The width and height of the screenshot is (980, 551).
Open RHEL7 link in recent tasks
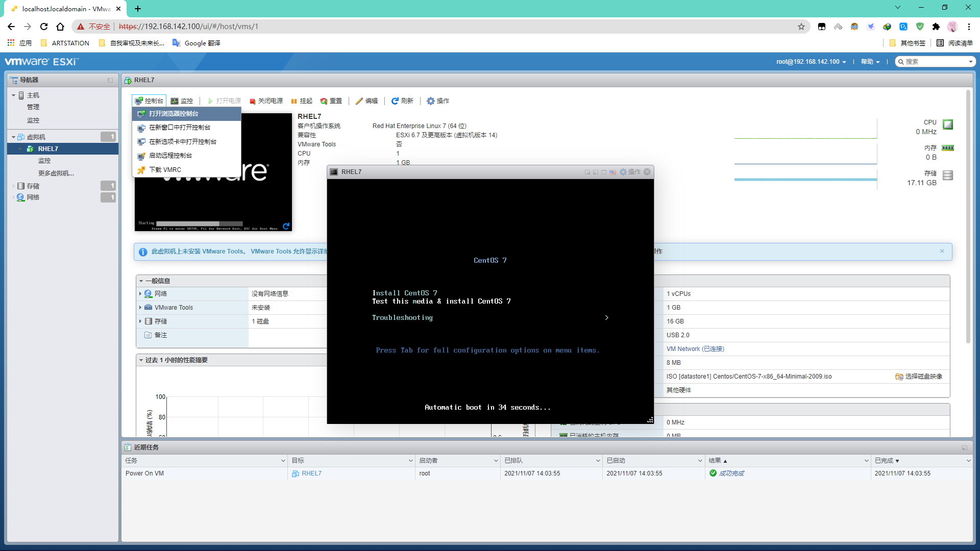(311, 473)
